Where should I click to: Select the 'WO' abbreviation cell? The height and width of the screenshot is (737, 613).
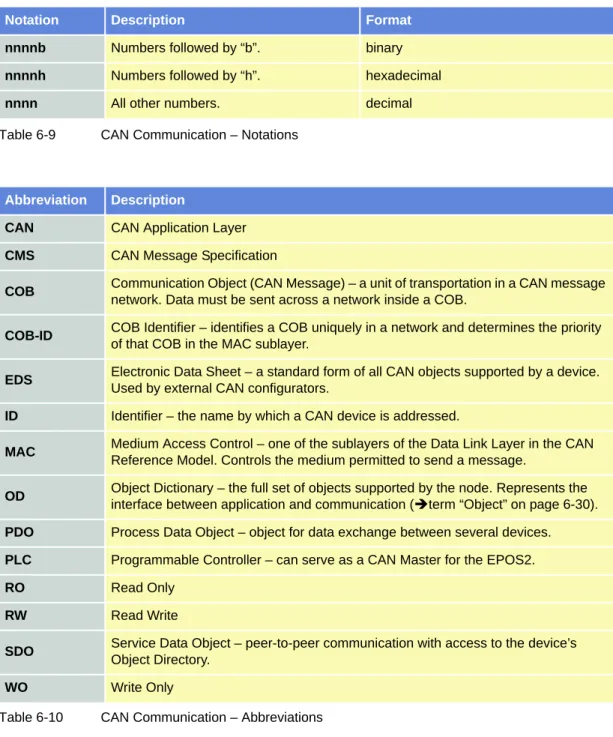(x=52, y=688)
